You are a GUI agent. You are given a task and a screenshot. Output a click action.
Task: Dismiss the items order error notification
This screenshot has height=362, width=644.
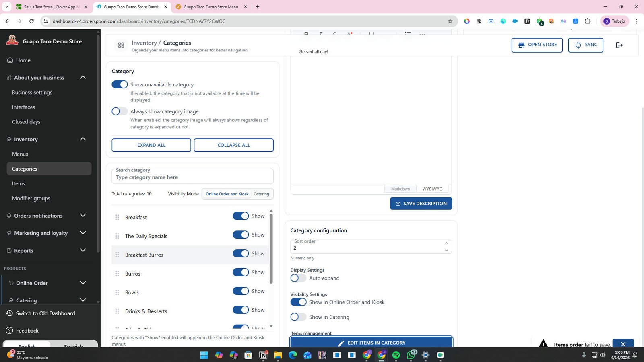(623, 344)
